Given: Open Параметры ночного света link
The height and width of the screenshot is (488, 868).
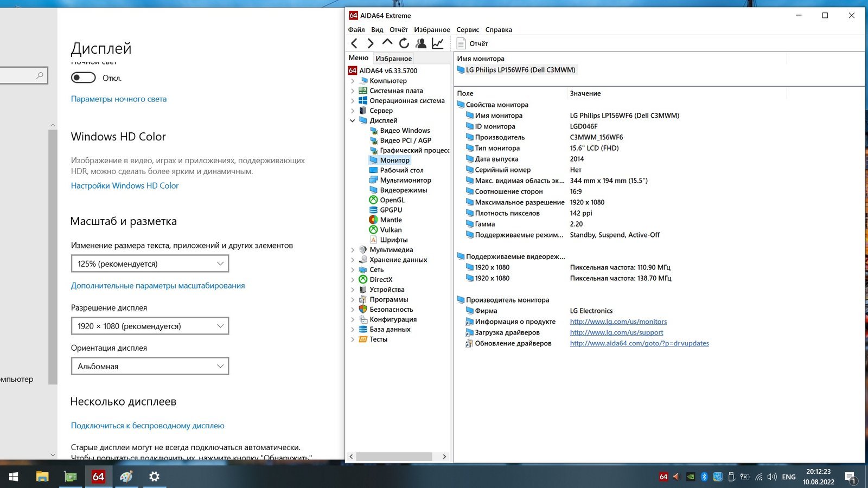Looking at the screenshot, I should (119, 99).
